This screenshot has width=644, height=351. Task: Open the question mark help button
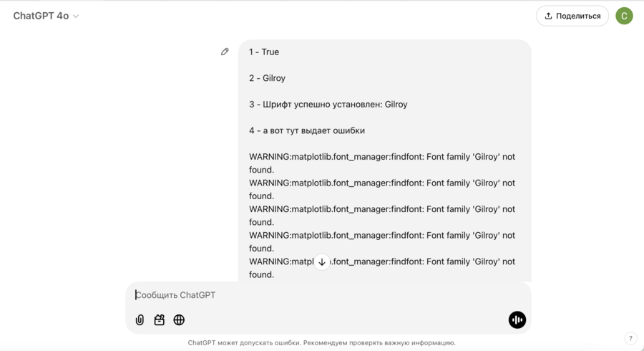[x=630, y=339]
